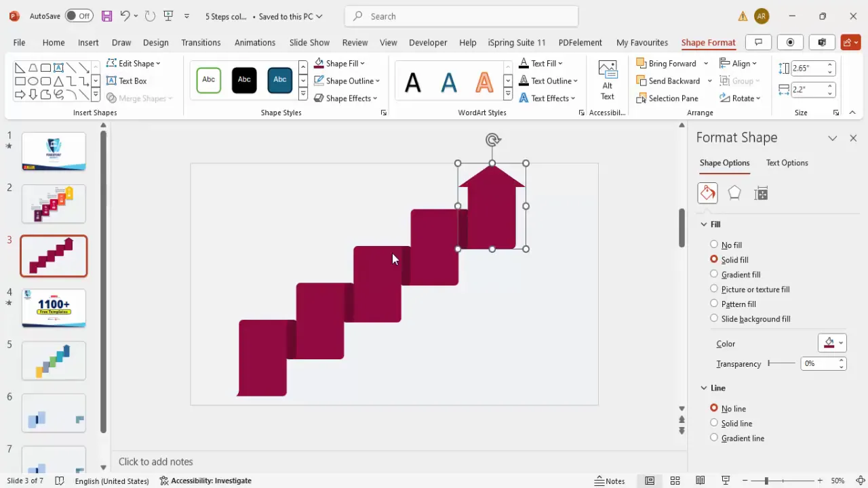Open the Transitions ribbon tab
This screenshot has height=488, width=868.
(x=201, y=42)
